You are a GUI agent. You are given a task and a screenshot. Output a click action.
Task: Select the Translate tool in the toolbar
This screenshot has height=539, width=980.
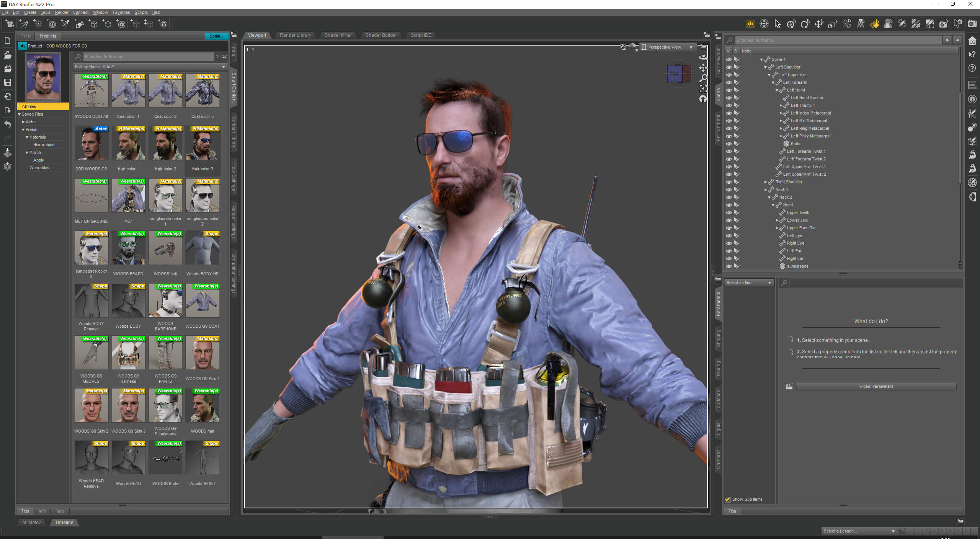(818, 24)
